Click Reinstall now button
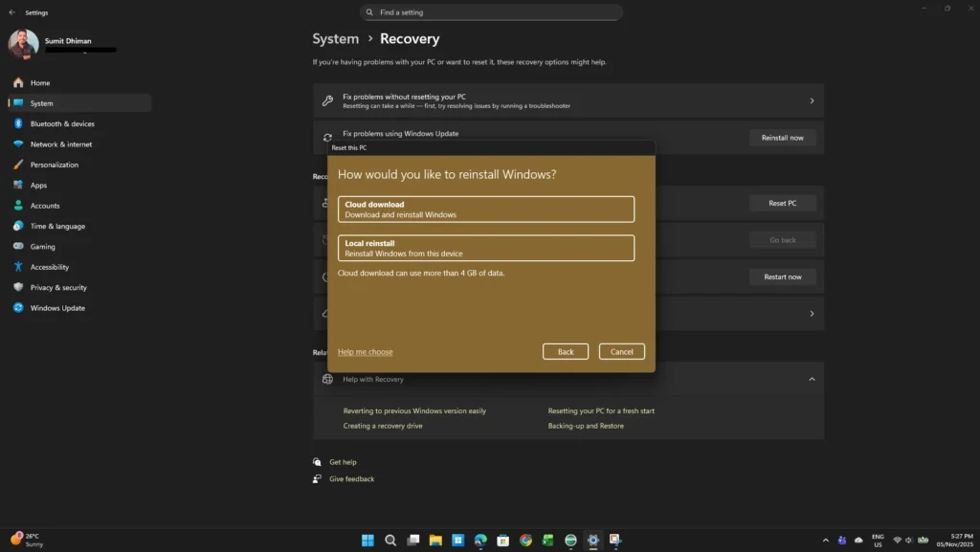 click(x=782, y=138)
